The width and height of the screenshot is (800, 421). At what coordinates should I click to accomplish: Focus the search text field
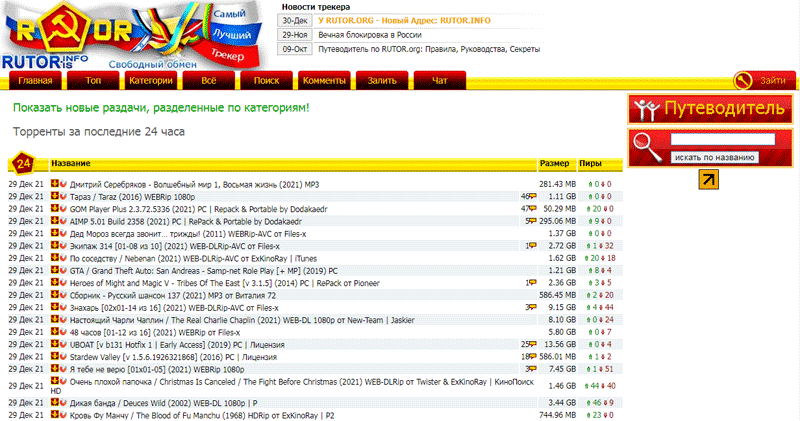(x=714, y=141)
